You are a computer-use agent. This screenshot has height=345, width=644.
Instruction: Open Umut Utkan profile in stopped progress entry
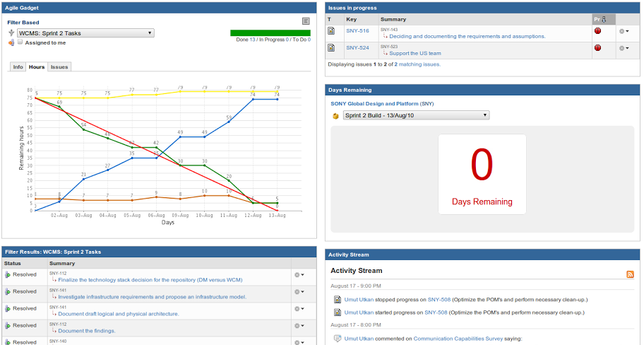point(359,300)
